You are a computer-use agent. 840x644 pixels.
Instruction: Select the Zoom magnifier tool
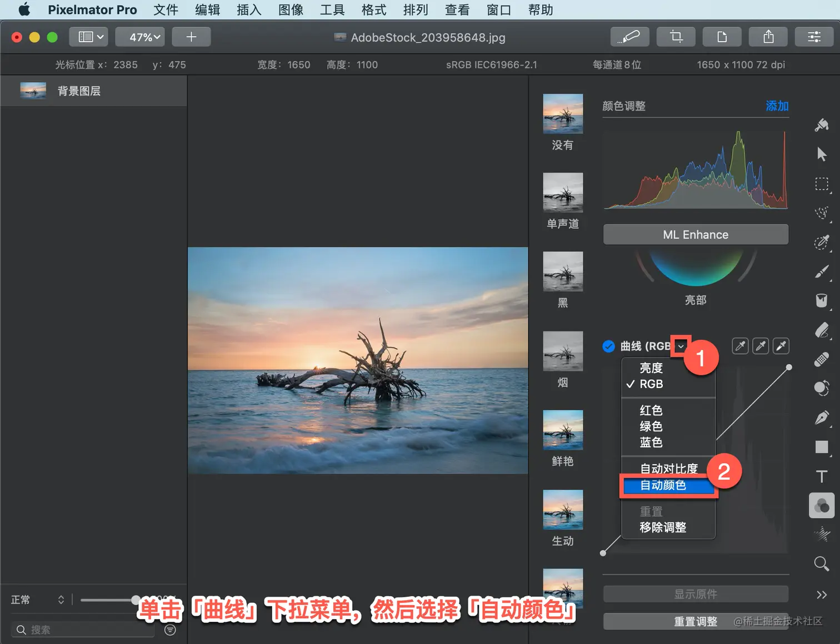tap(822, 564)
